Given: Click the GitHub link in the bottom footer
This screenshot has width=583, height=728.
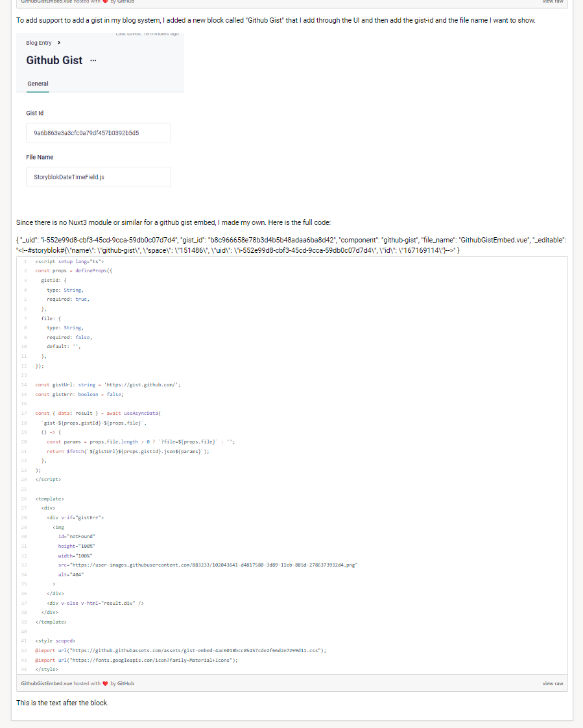Looking at the screenshot, I should coord(126,683).
